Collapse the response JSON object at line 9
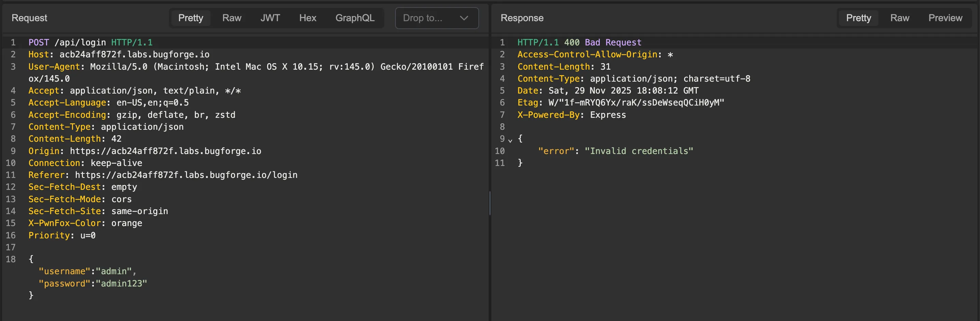 510,140
